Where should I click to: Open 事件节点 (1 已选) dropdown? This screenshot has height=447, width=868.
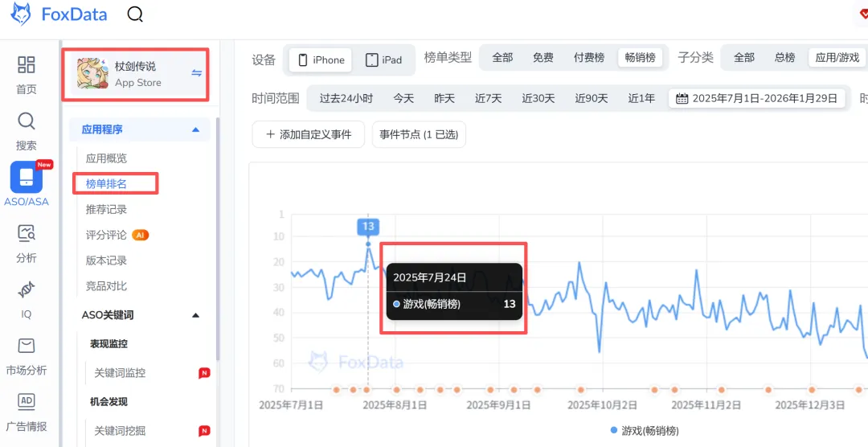click(419, 134)
